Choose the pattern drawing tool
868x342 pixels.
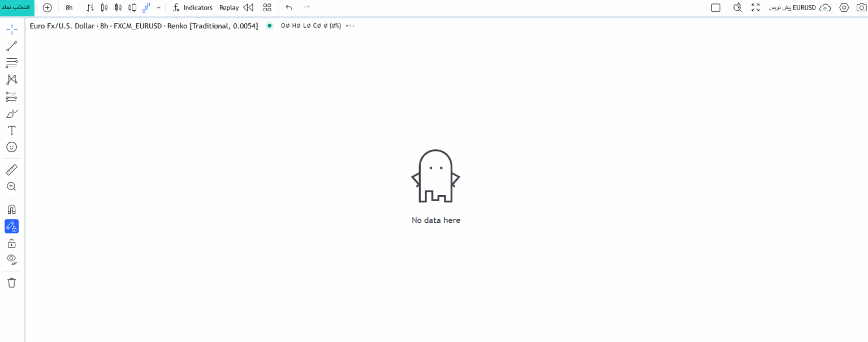tap(11, 80)
